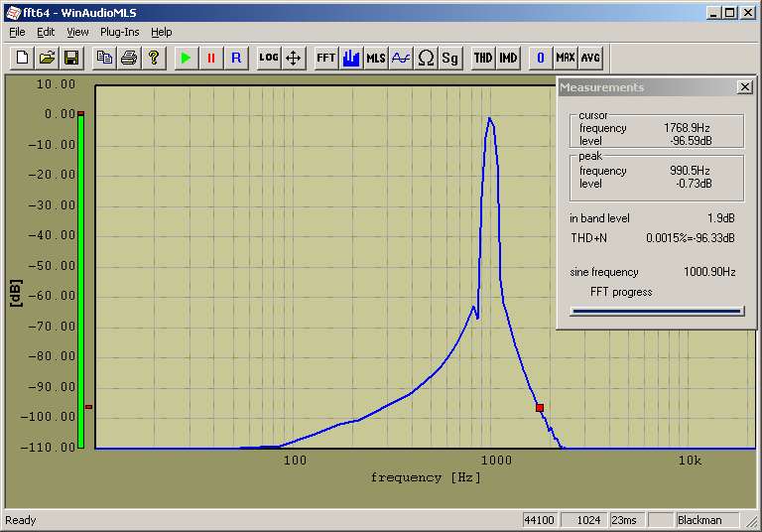Open the impedance (Omega) measurement
The image size is (762, 532).
[x=426, y=58]
